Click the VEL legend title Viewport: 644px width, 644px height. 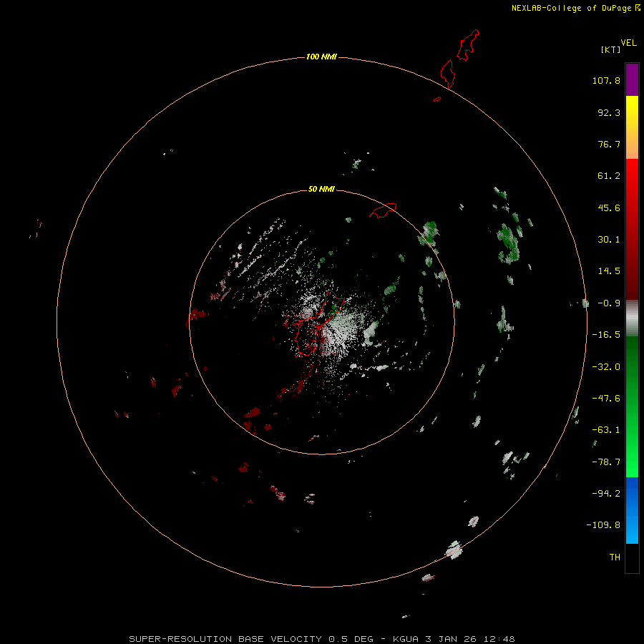pyautogui.click(x=628, y=43)
